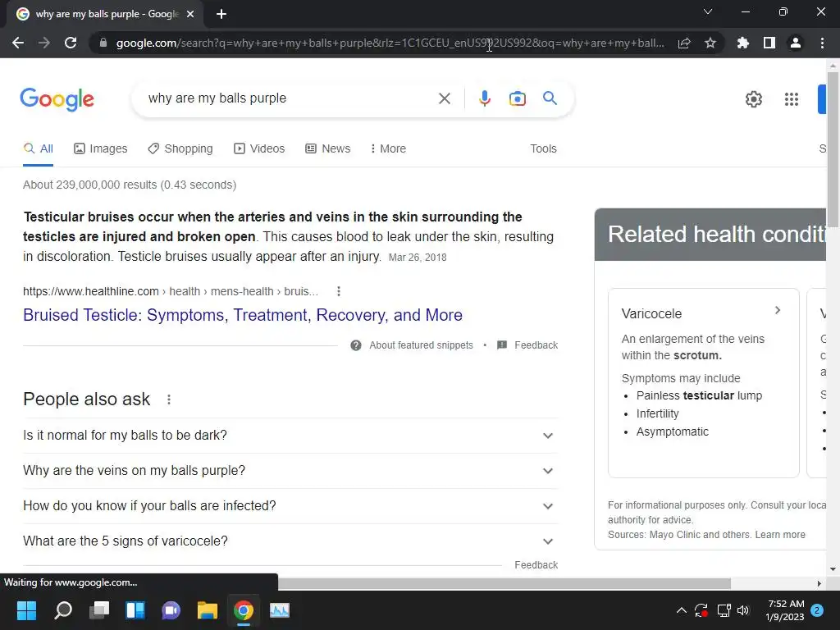The width and height of the screenshot is (840, 630).
Task: View site information via the lock icon
Action: point(103,43)
